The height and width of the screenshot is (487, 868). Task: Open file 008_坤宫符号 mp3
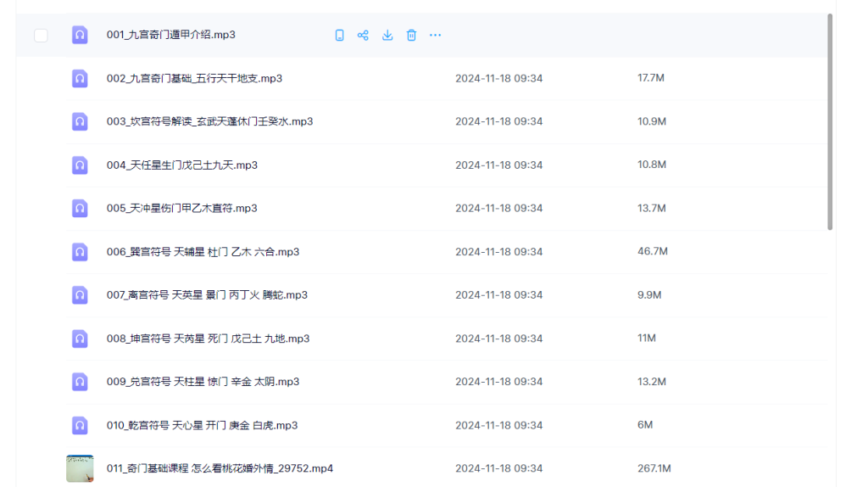[x=208, y=339]
